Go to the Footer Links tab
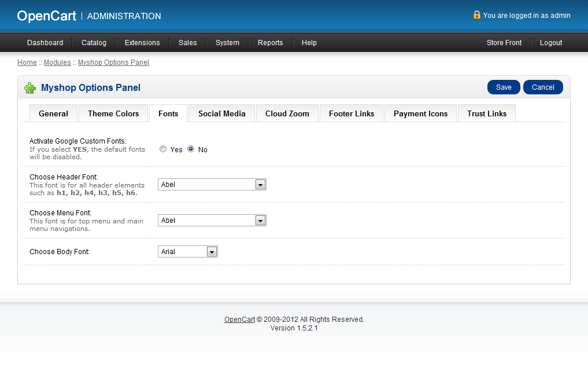Screen dimensions: 588x367 352,113
